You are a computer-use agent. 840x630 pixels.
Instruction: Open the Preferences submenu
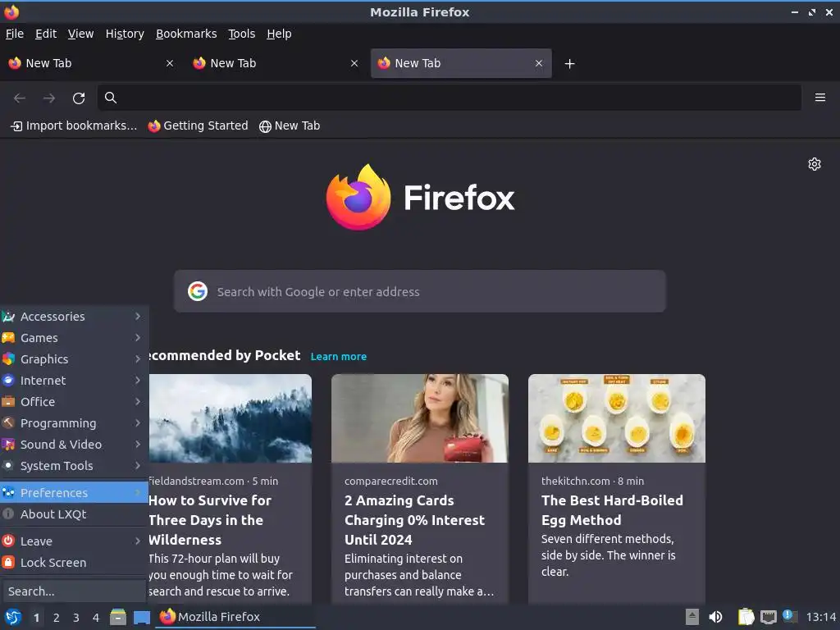pos(74,493)
